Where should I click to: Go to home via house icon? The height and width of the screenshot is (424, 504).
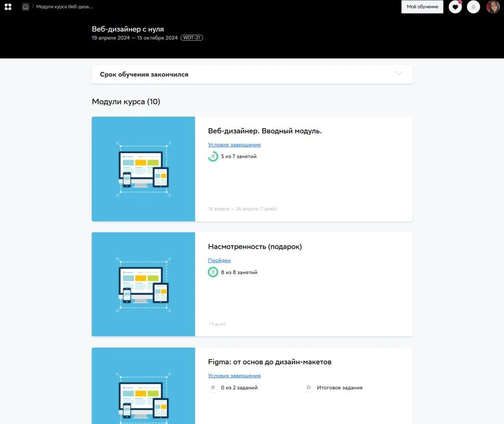click(25, 7)
